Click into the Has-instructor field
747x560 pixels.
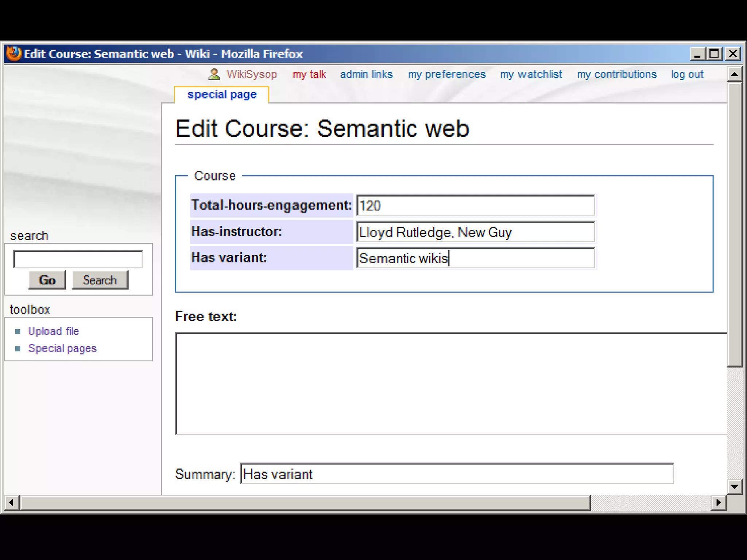[x=475, y=232]
